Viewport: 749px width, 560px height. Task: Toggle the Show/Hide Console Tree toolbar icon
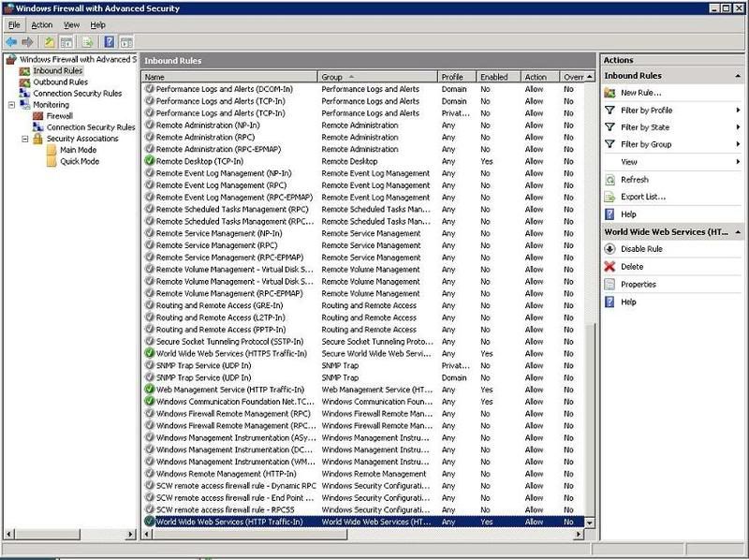pyautogui.click(x=66, y=42)
